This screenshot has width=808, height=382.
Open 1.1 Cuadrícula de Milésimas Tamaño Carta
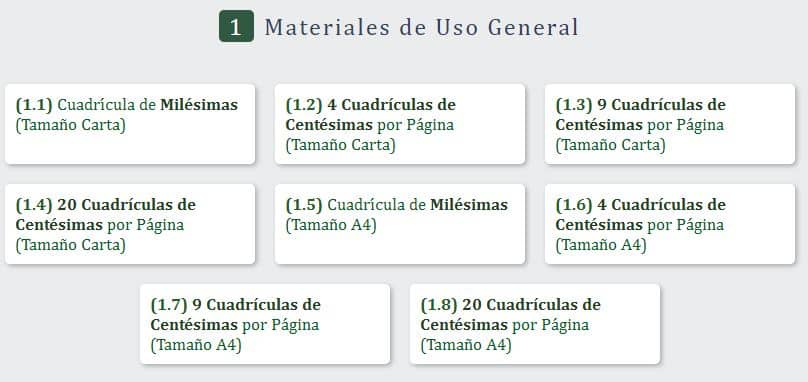click(130, 124)
